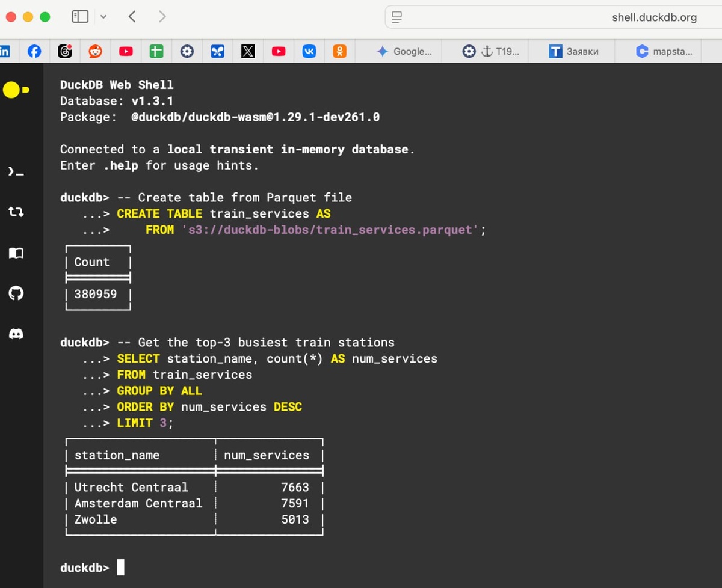Click the 'station_name' column header

point(117,456)
